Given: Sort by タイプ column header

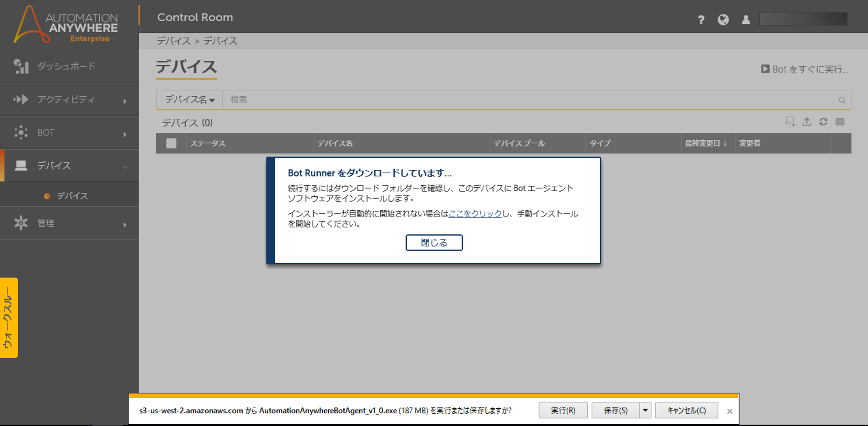Looking at the screenshot, I should click(x=600, y=143).
